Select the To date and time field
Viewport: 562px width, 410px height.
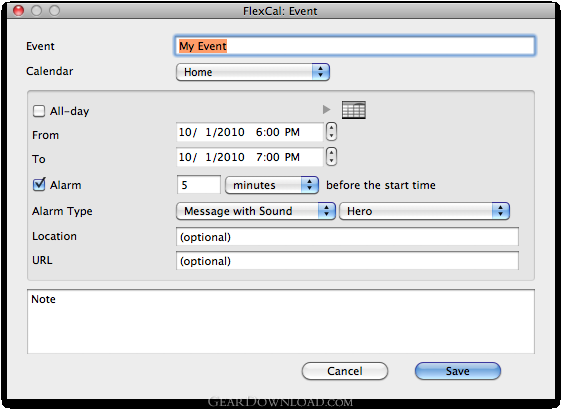click(250, 157)
